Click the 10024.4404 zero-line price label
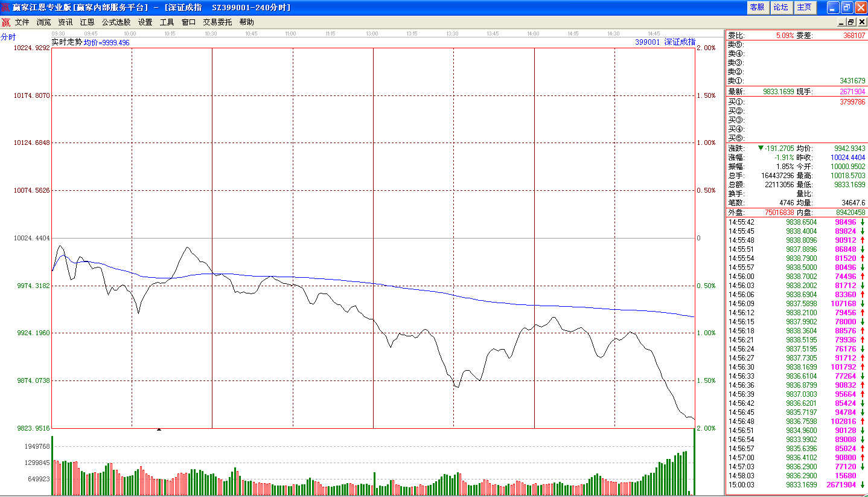868x497 pixels. click(x=31, y=238)
